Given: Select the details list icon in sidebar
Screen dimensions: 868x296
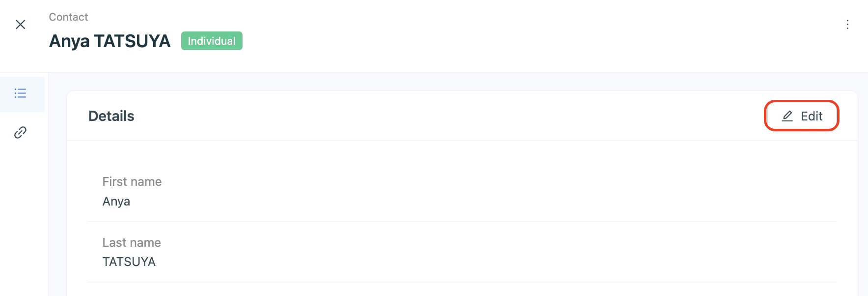Looking at the screenshot, I should click(20, 93).
